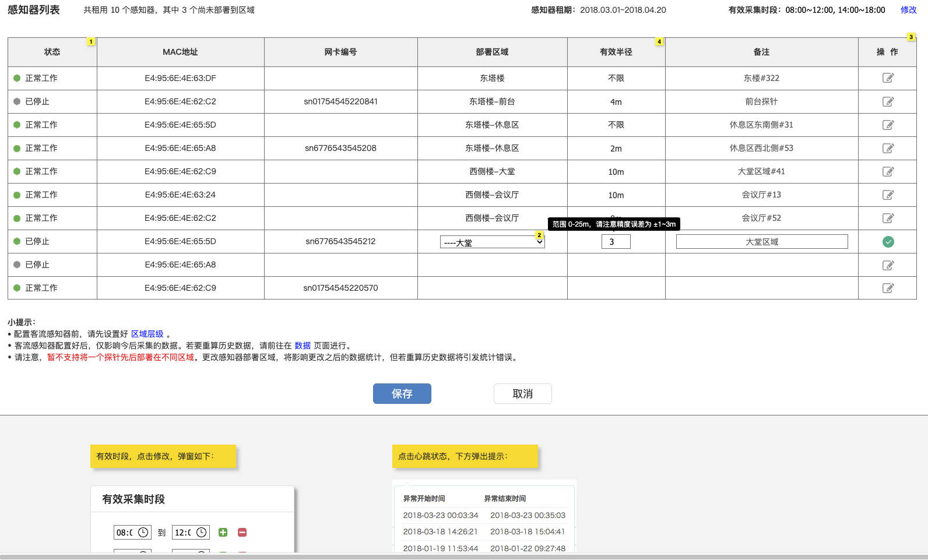Click green status dot of sn6776543545212 row

17,241
